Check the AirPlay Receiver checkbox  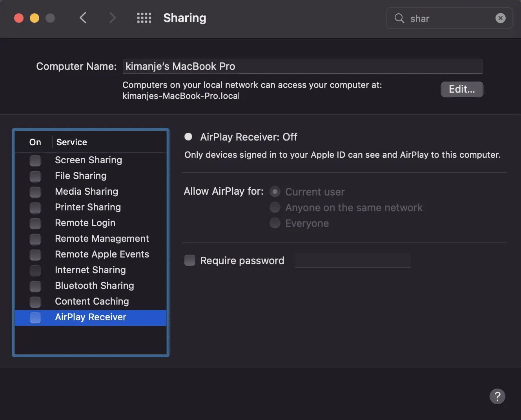point(35,318)
